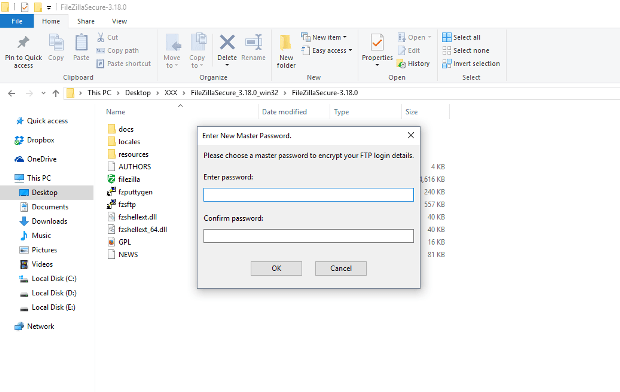620x392 pixels.
Task: Select the fzputtygen file
Action: [130, 192]
